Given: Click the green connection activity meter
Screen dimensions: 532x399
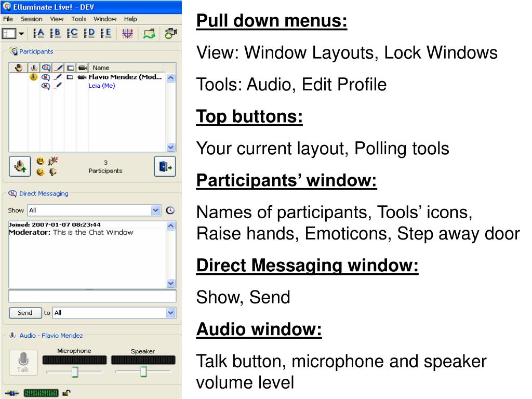Looking at the screenshot, I should pos(41,393).
